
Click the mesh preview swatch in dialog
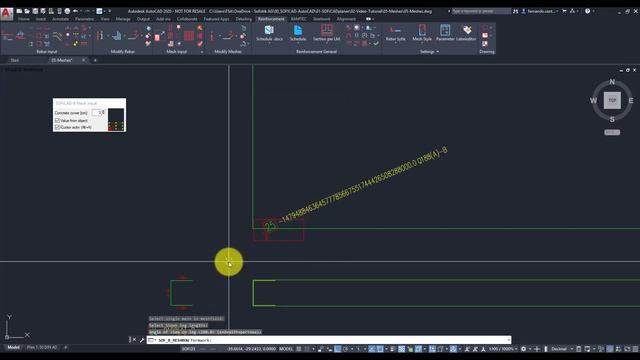point(116,119)
